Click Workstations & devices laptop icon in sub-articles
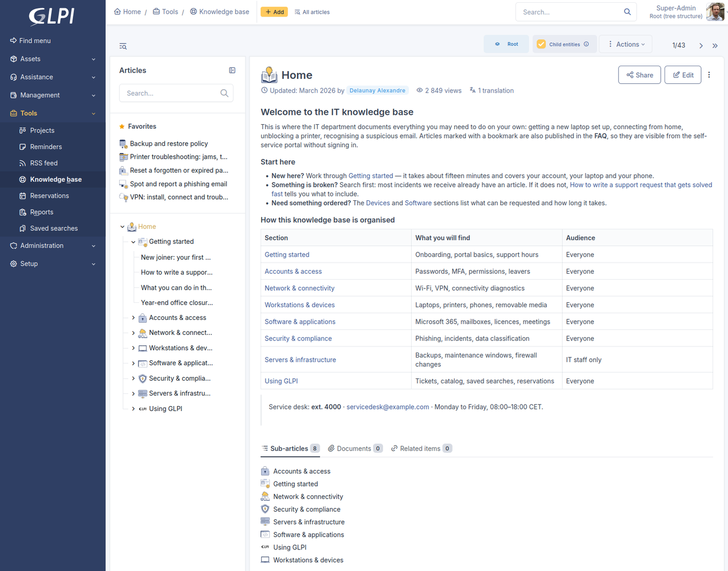Viewport: 728px width, 571px height. (x=265, y=559)
